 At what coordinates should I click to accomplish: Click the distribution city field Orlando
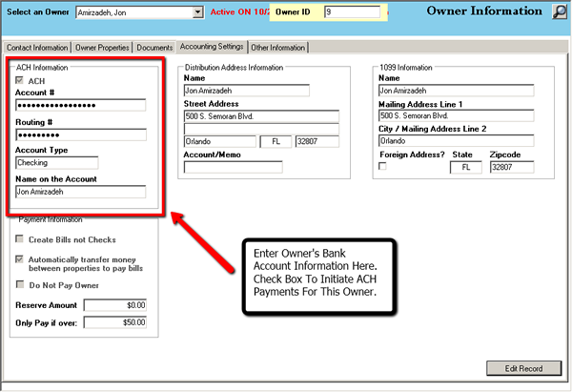tap(220, 141)
